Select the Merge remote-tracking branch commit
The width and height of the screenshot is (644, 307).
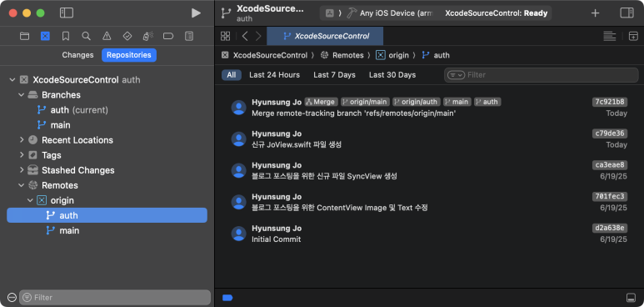pos(429,108)
